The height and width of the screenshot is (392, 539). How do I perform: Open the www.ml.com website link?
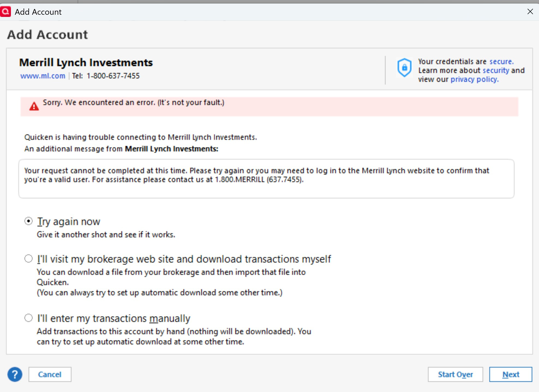pos(43,76)
